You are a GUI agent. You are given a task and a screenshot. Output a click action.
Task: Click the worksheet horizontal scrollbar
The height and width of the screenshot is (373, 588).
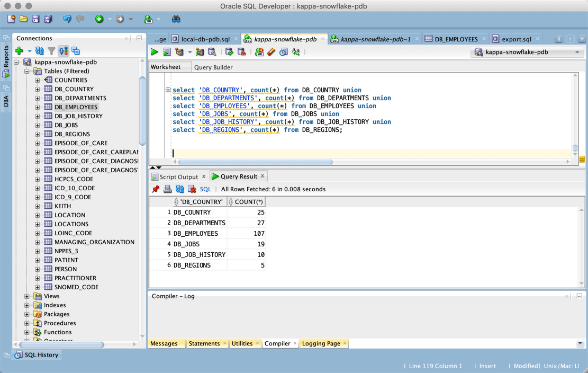(x=256, y=162)
